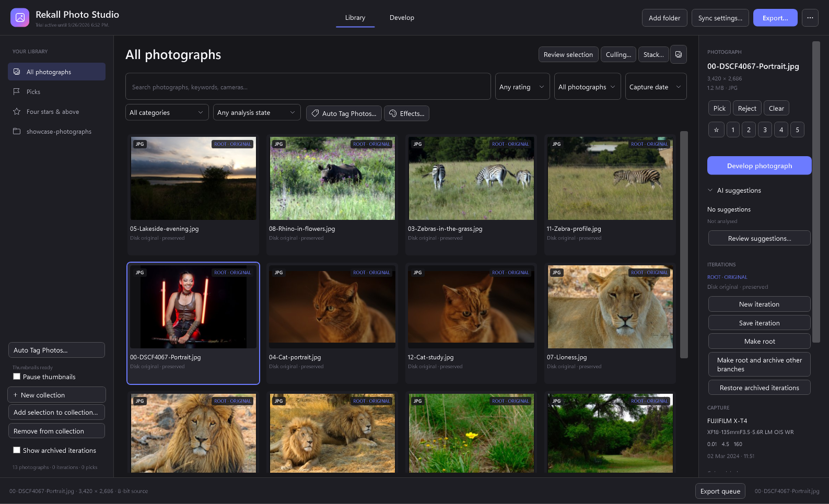Image resolution: width=829 pixels, height=504 pixels.
Task: Click the Add folder button
Action: click(664, 18)
